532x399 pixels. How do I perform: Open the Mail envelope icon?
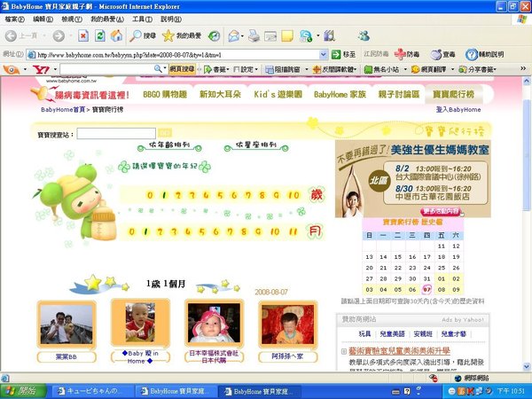coord(233,35)
